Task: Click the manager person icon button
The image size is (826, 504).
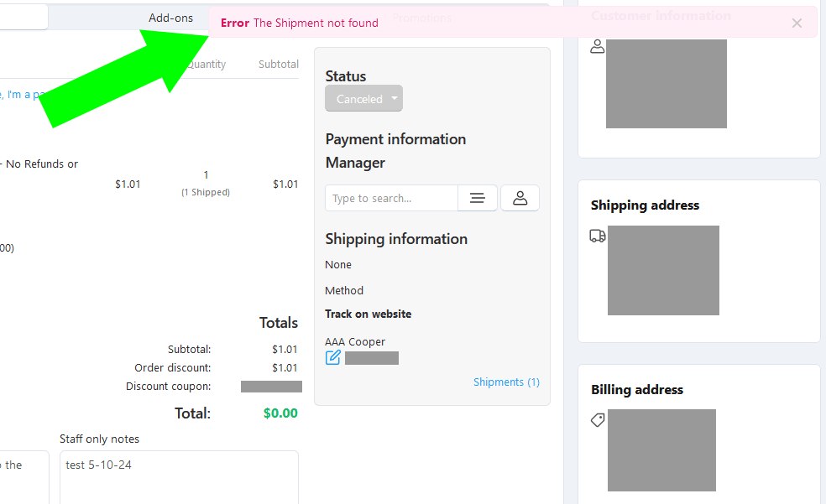Action: click(520, 198)
